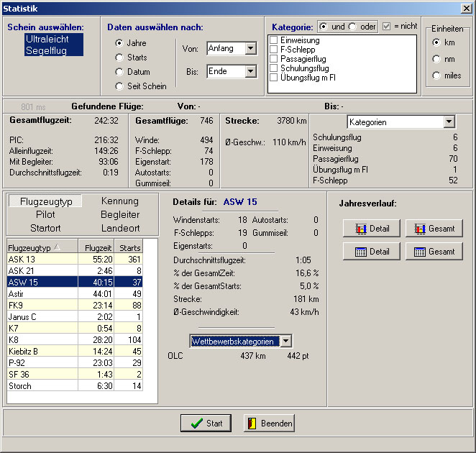Select the Starts radio button
Image resolution: width=476 pixels, height=453 pixels.
(x=119, y=58)
